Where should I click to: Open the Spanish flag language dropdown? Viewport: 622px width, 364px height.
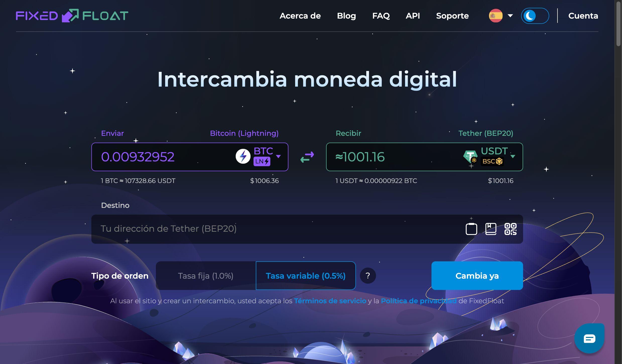(x=501, y=16)
